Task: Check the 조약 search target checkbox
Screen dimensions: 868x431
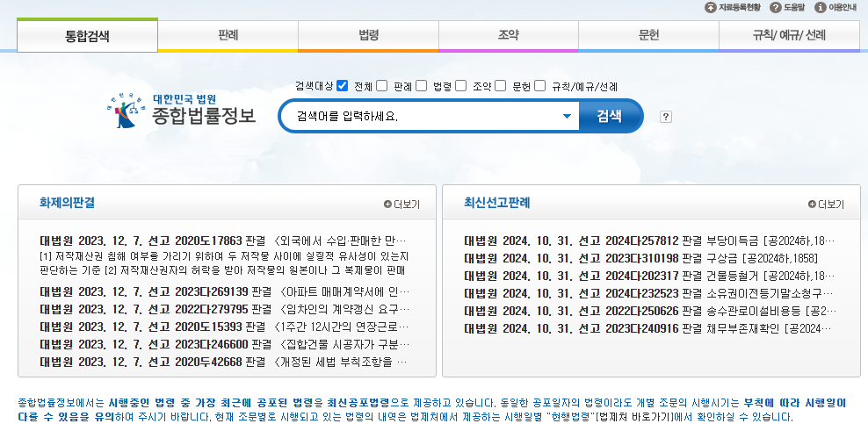Action: [x=460, y=86]
